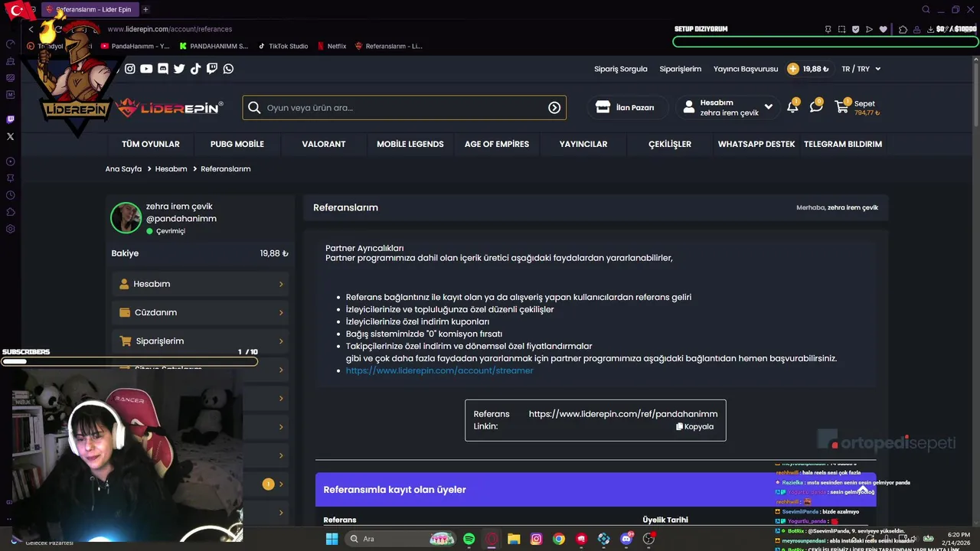980x551 pixels.
Task: Expand the Hesabım account dropdown
Action: [x=729, y=107]
